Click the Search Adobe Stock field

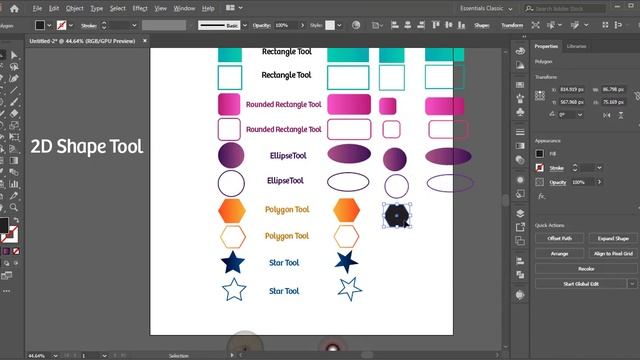tap(565, 9)
